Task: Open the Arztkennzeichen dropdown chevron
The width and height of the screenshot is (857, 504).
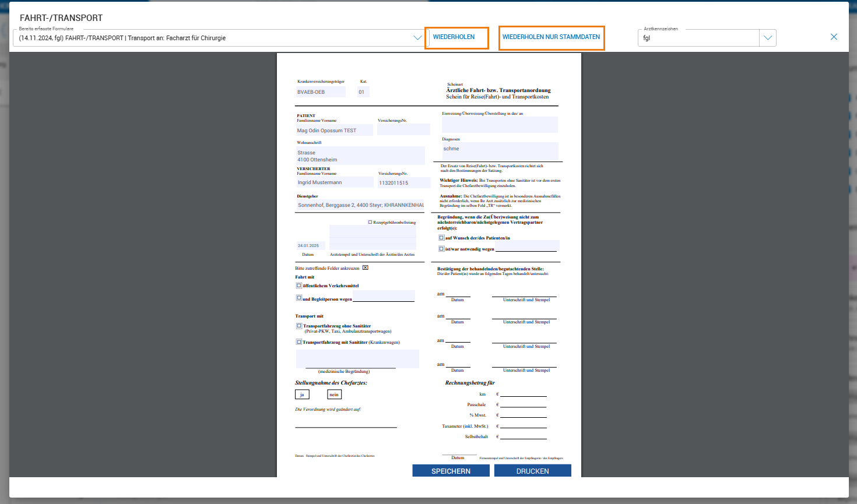Action: point(768,38)
